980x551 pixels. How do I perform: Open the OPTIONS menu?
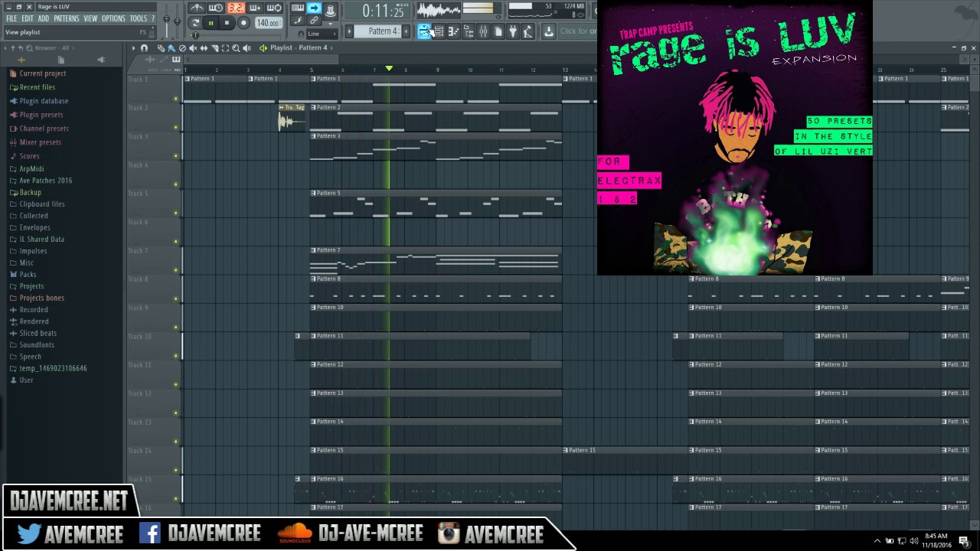point(113,18)
